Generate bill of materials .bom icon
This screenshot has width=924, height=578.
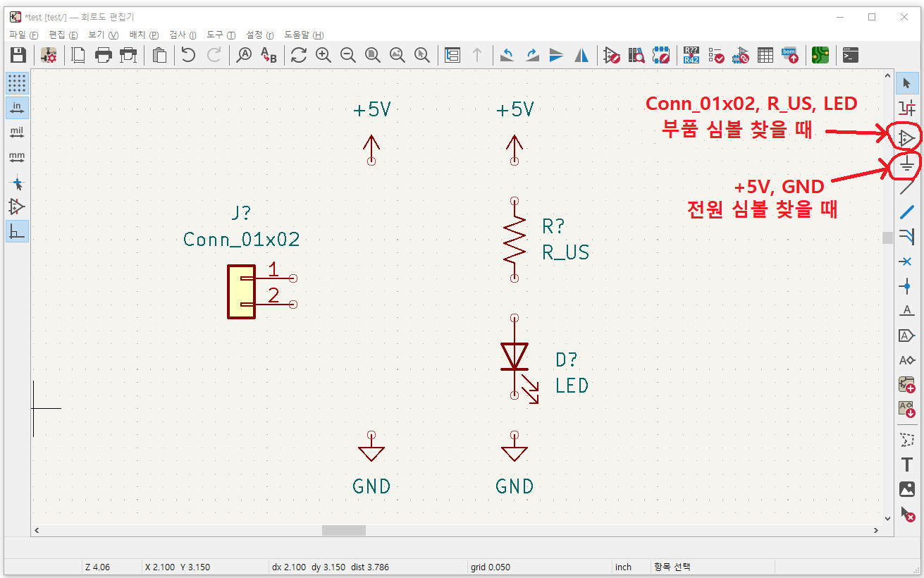pos(790,55)
